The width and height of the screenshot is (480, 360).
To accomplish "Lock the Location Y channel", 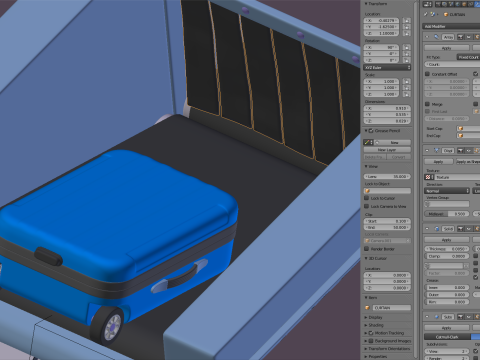I will coord(406,27).
